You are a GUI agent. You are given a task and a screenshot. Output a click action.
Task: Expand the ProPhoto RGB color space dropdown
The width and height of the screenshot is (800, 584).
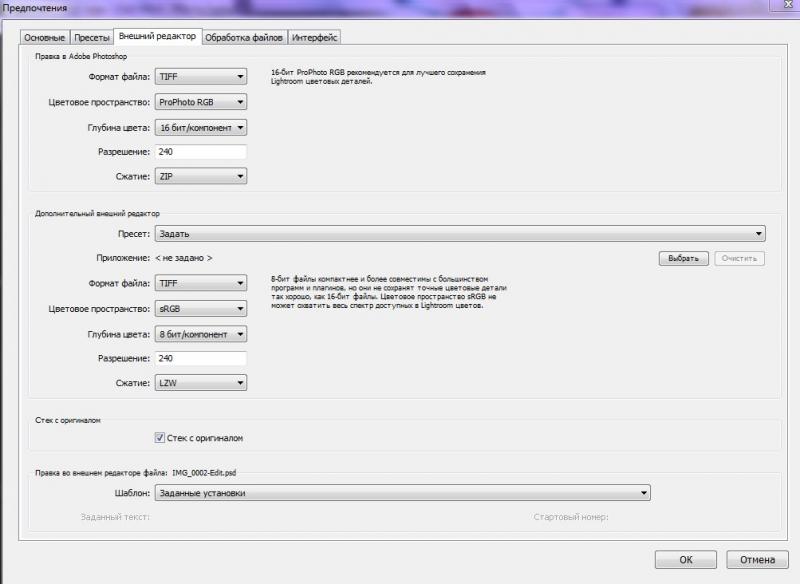201,102
